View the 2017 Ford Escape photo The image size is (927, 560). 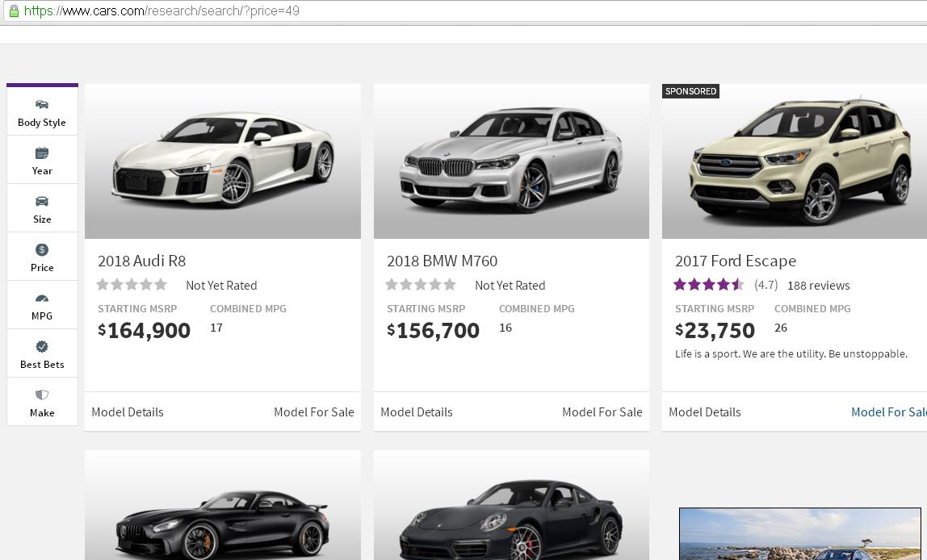[795, 161]
